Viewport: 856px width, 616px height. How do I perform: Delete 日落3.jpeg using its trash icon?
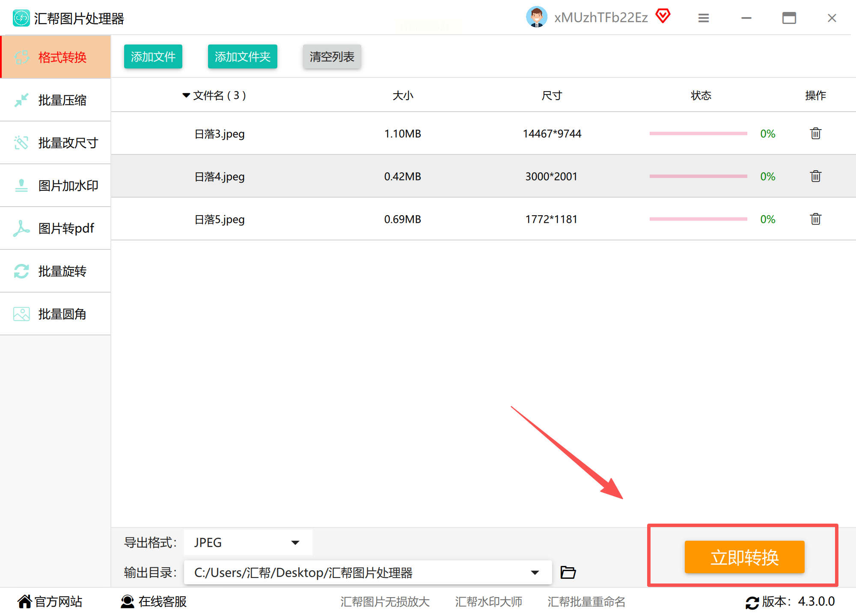click(x=815, y=133)
